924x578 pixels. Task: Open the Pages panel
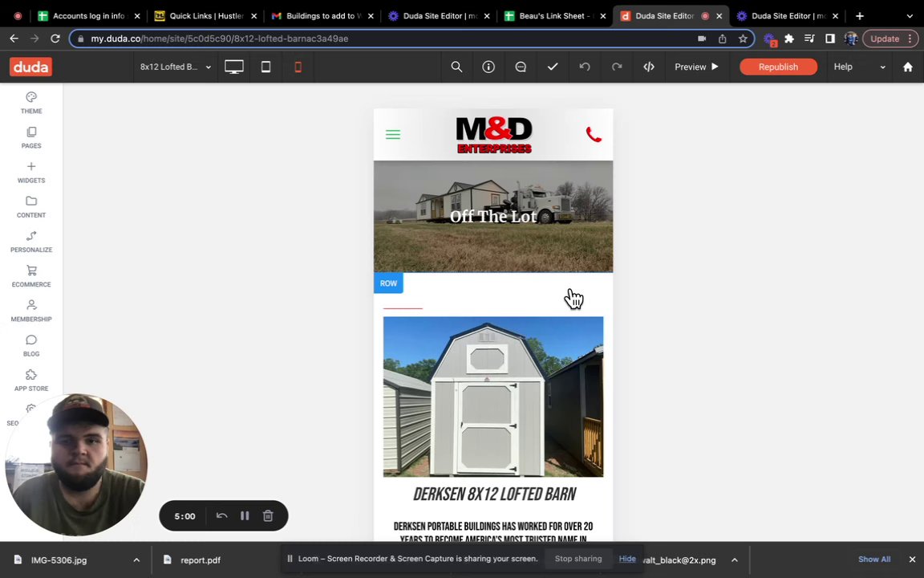click(31, 137)
